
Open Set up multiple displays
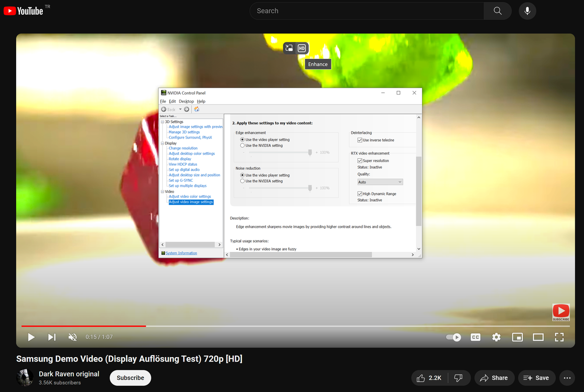click(x=187, y=186)
